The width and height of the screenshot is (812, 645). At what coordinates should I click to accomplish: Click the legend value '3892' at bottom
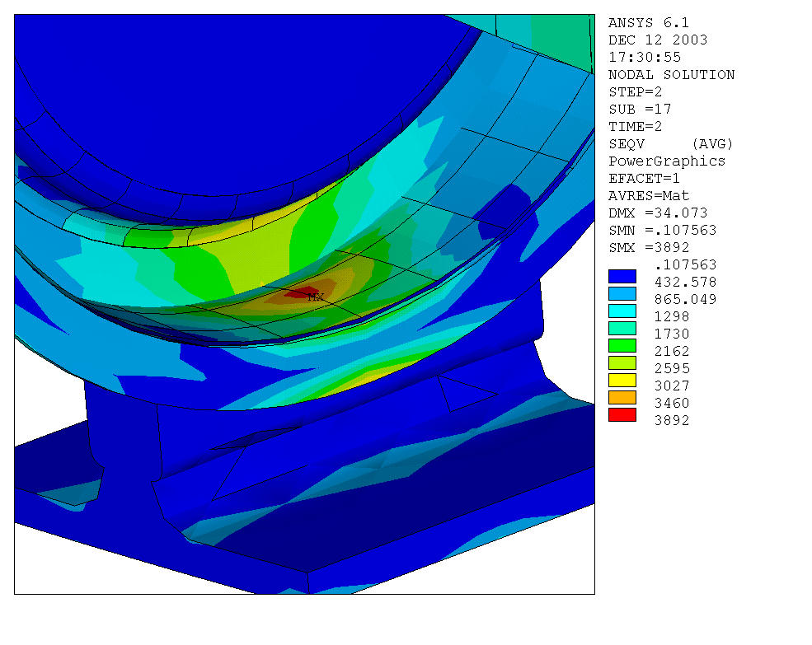coord(672,420)
